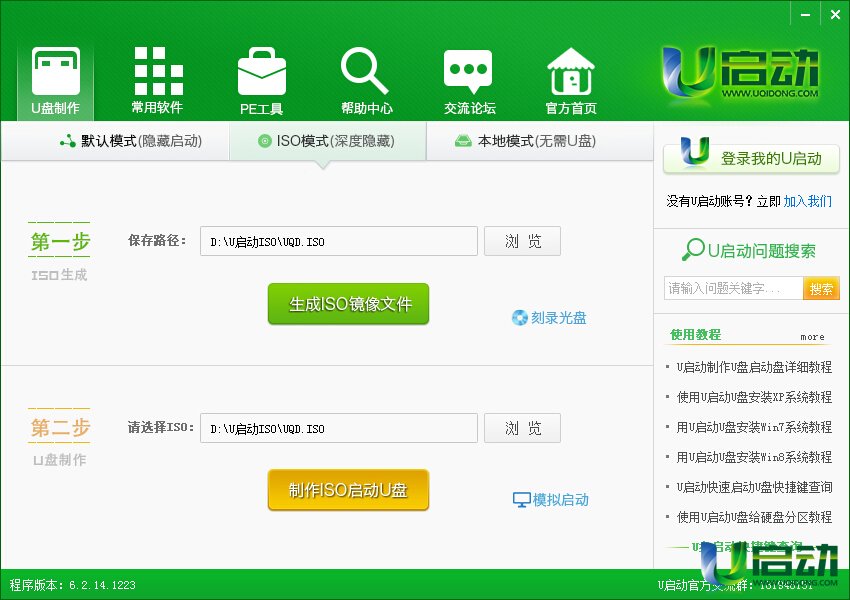Switch to 本地模式(无需U盘) tab
850x600 pixels.
pos(525,141)
